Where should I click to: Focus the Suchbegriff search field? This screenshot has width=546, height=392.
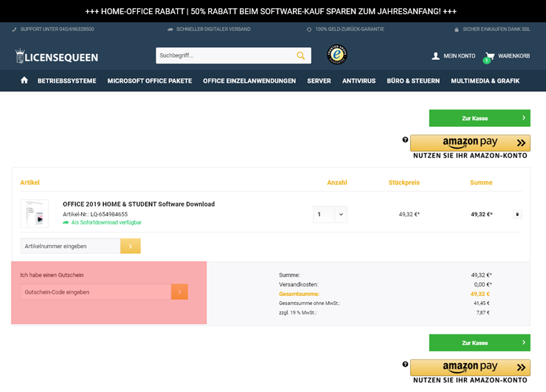226,55
